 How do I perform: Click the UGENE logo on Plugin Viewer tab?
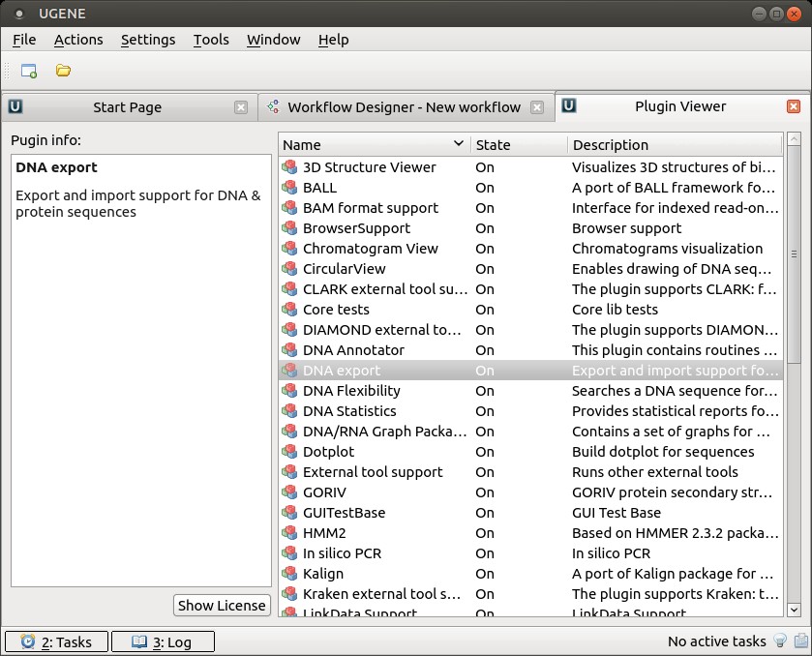569,105
